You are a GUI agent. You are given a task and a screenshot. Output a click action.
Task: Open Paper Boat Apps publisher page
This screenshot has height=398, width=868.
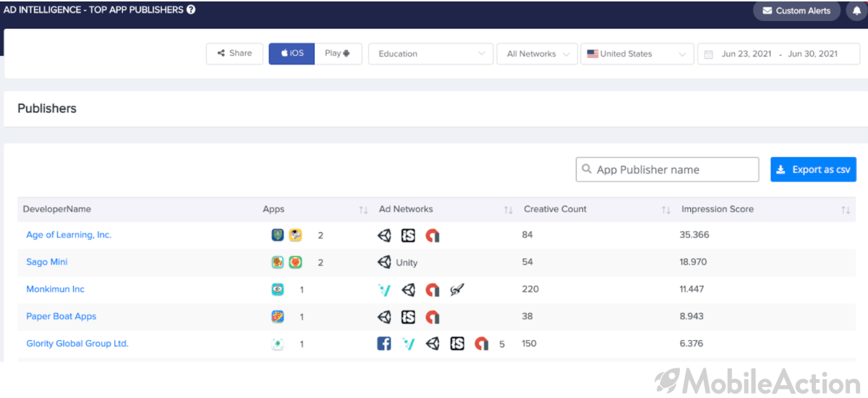pos(61,316)
